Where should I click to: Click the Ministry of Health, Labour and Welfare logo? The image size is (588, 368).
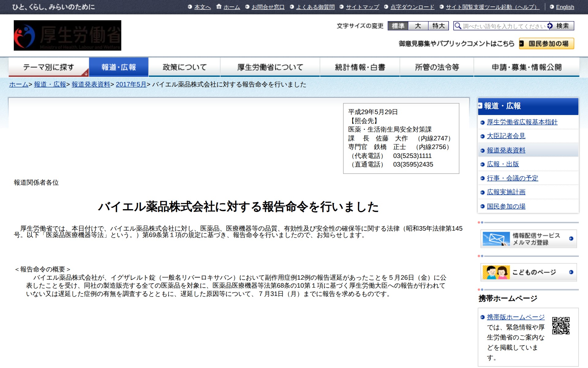click(67, 35)
